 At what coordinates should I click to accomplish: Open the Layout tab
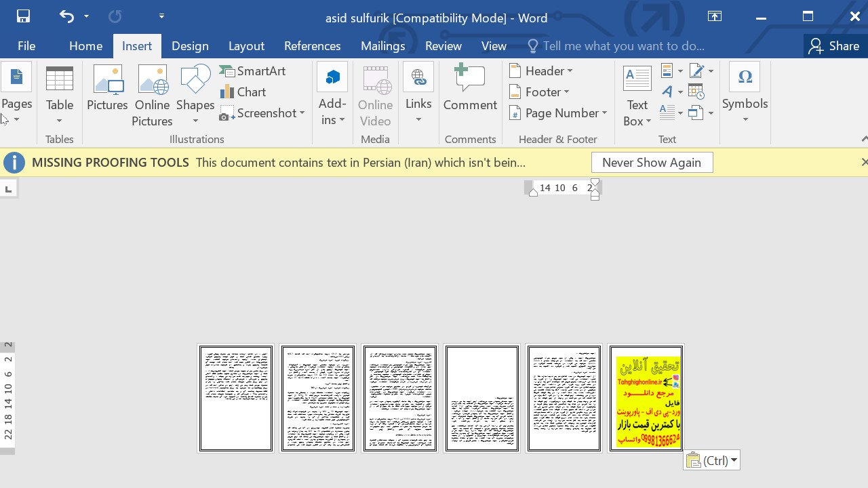(x=246, y=46)
